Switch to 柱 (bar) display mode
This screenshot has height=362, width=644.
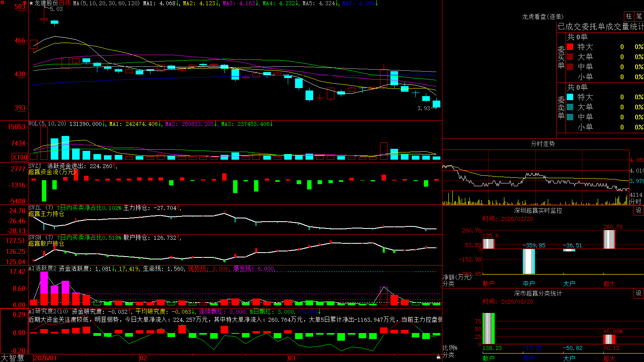point(629,16)
